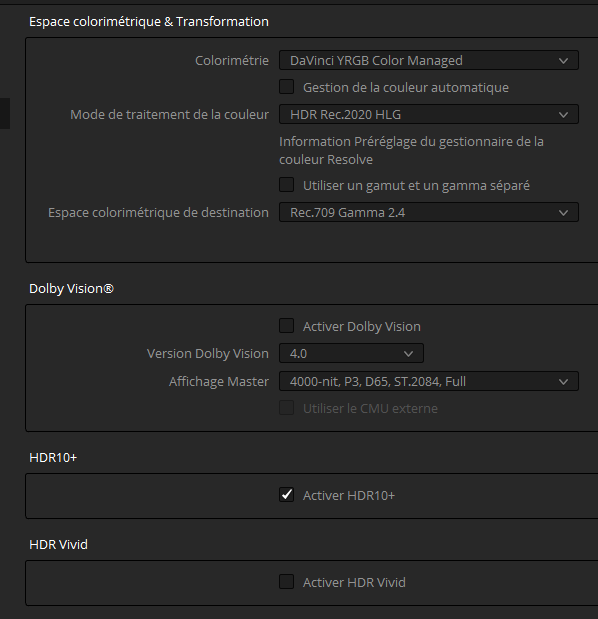598x619 pixels.
Task: Enable the Activer Dolby Vision checkbox
Action: coord(287,326)
